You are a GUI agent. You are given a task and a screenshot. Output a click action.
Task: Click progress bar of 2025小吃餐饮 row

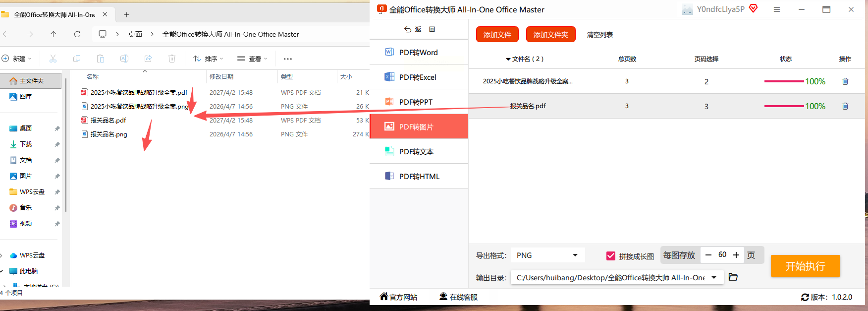click(784, 81)
